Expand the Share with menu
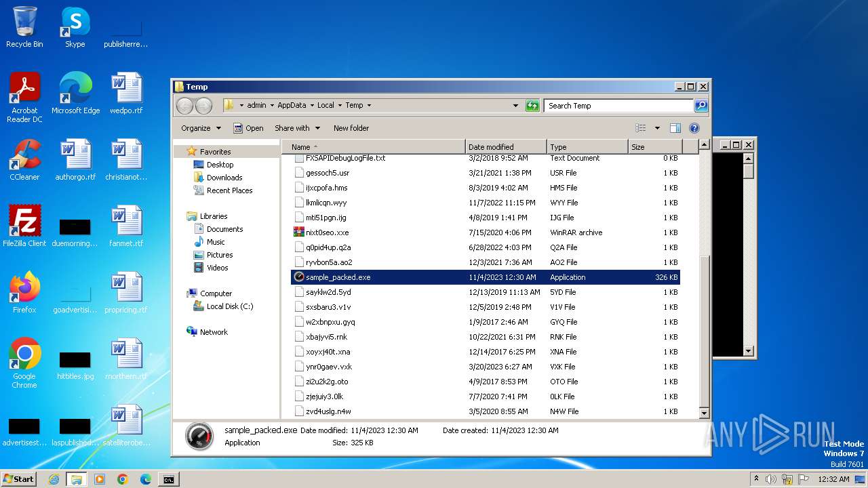 (297, 128)
